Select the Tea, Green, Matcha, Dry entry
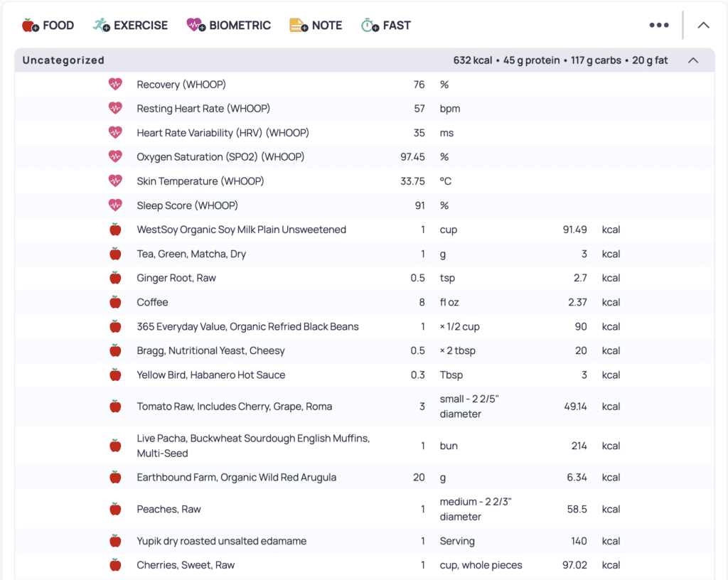 click(191, 254)
